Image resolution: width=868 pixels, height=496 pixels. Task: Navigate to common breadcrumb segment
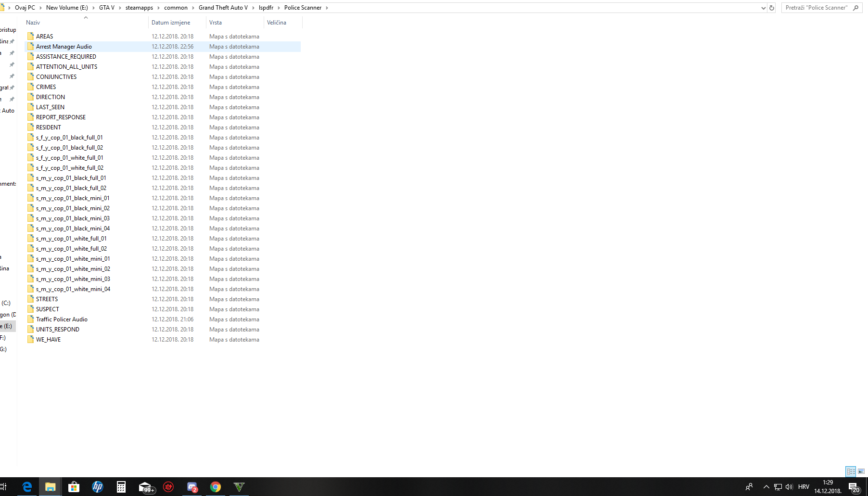click(x=176, y=8)
